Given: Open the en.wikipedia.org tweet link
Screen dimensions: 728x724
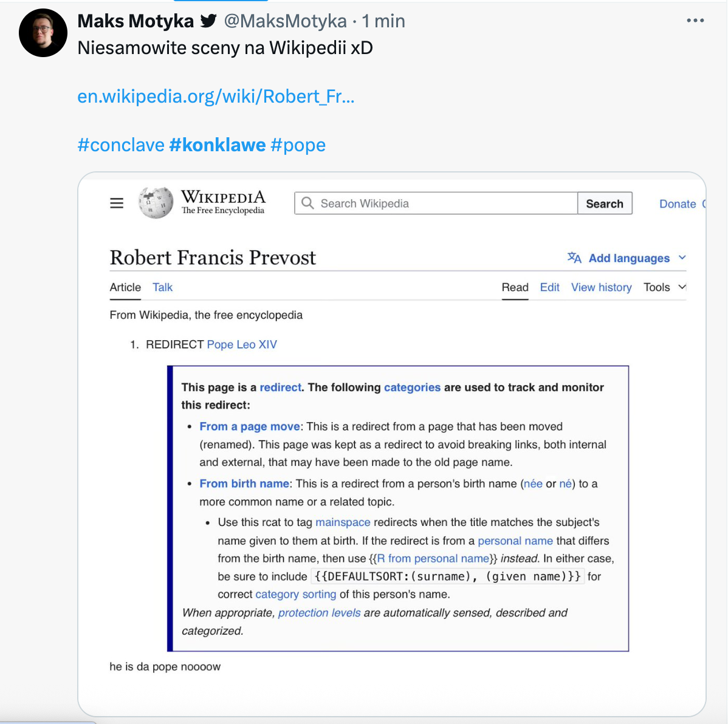Looking at the screenshot, I should coord(216,97).
